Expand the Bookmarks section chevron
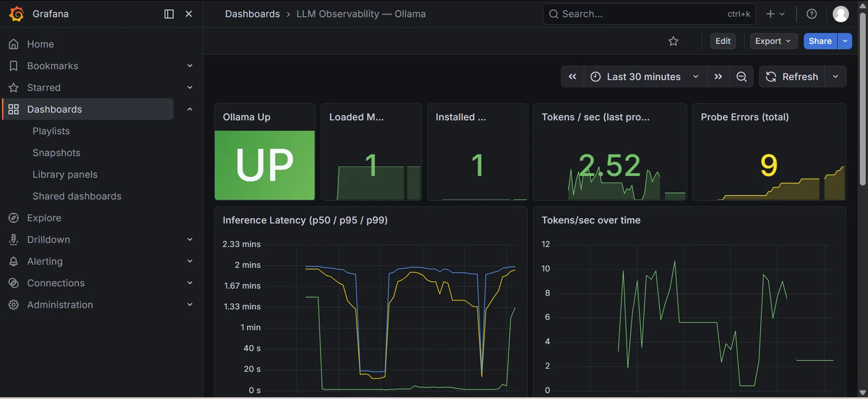 coord(190,66)
